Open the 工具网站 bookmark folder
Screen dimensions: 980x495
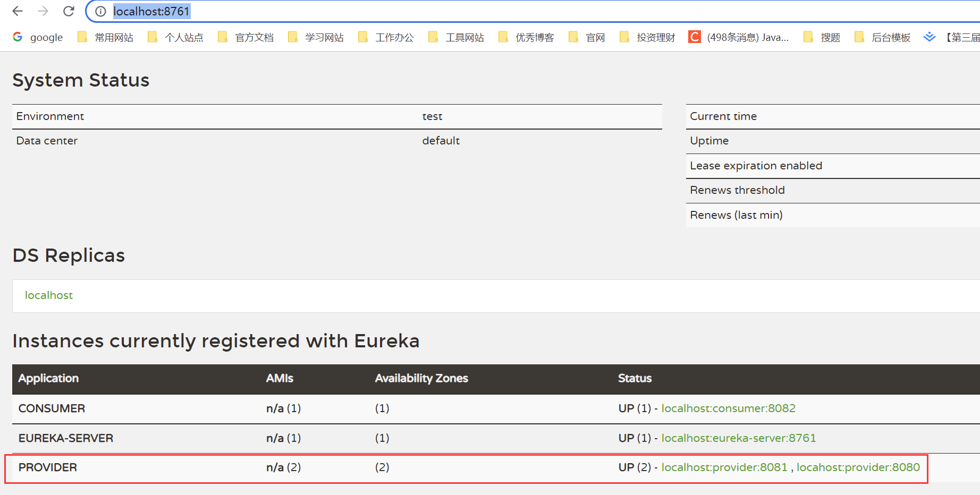point(457,37)
